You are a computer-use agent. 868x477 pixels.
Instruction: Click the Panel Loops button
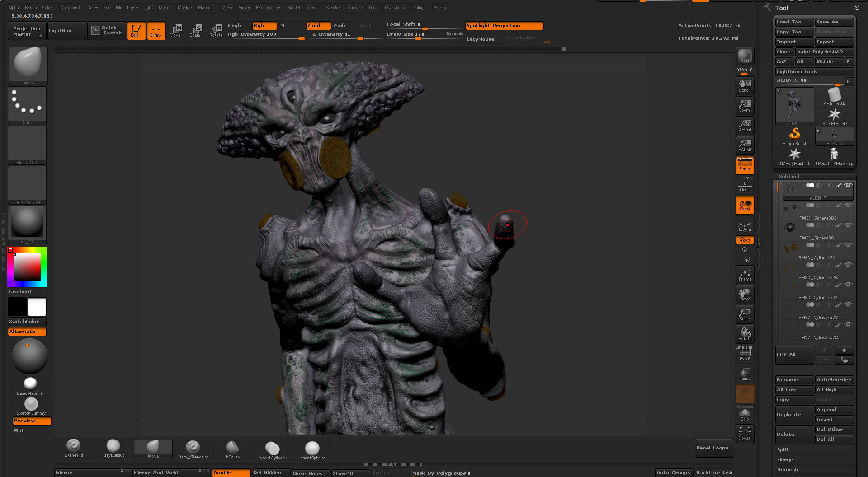tap(714, 448)
